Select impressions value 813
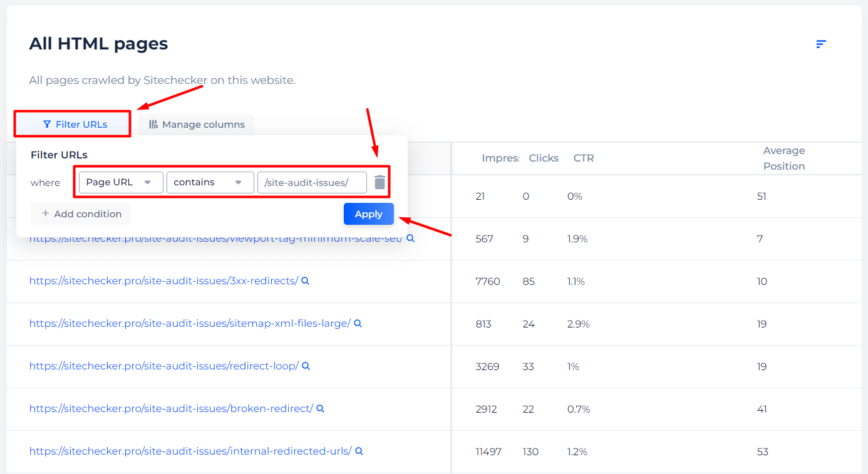 [483, 324]
